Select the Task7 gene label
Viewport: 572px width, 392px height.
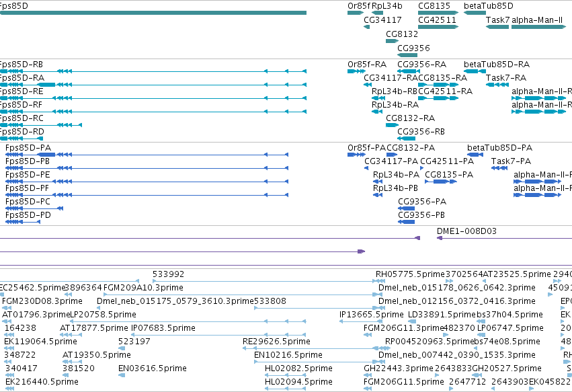click(497, 19)
